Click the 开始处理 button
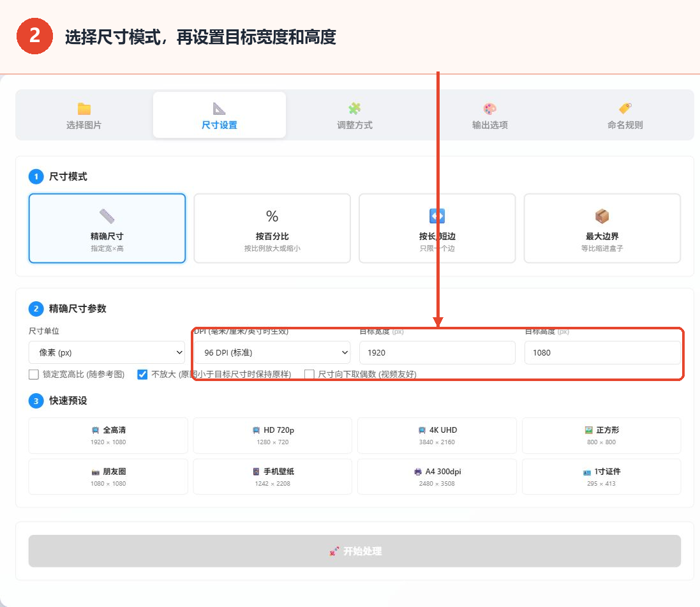 tap(354, 551)
